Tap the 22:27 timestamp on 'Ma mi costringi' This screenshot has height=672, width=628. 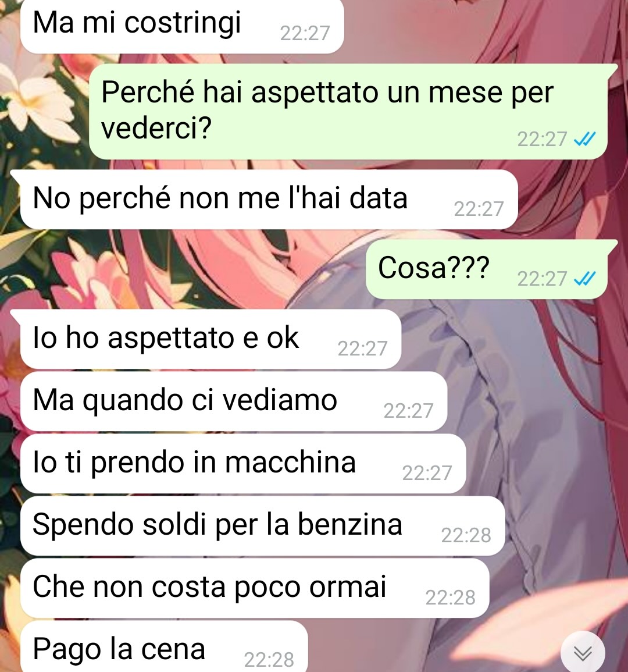pyautogui.click(x=305, y=33)
